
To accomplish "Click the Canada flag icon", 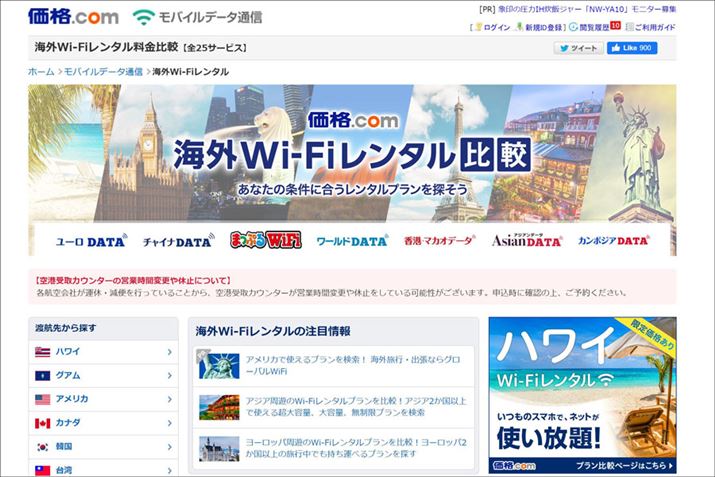I will (x=42, y=423).
